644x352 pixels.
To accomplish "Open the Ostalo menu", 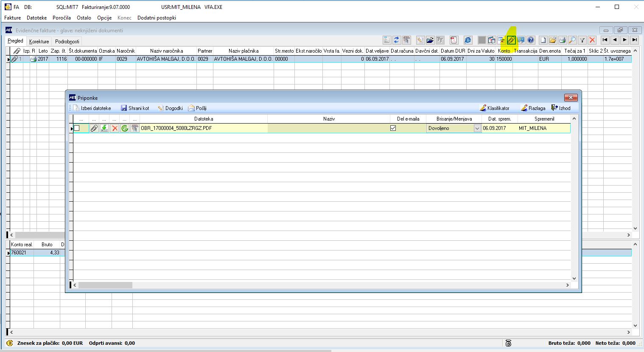I will pyautogui.click(x=84, y=18).
